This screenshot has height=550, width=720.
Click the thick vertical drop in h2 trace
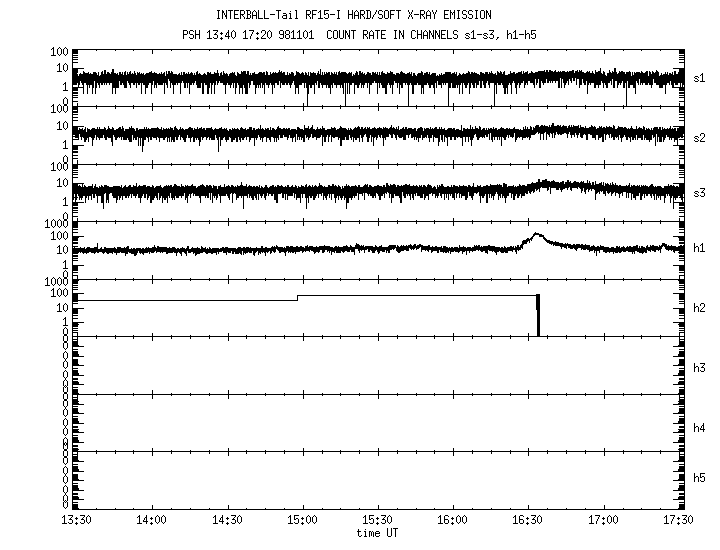click(538, 315)
